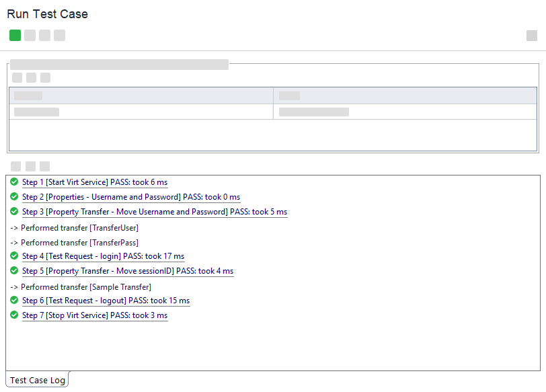Open Step 5 Property Transfer Move sessionID link
Viewport: 546px width, 392px height.
127,271
